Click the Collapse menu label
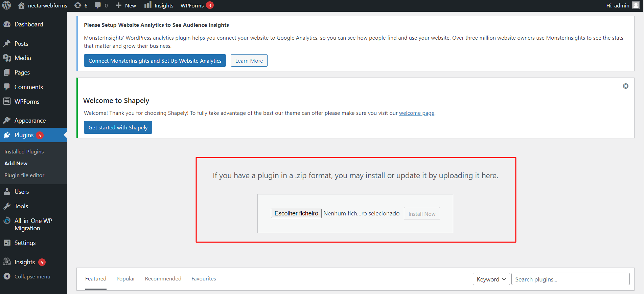Image resolution: width=644 pixels, height=294 pixels. pos(32,277)
